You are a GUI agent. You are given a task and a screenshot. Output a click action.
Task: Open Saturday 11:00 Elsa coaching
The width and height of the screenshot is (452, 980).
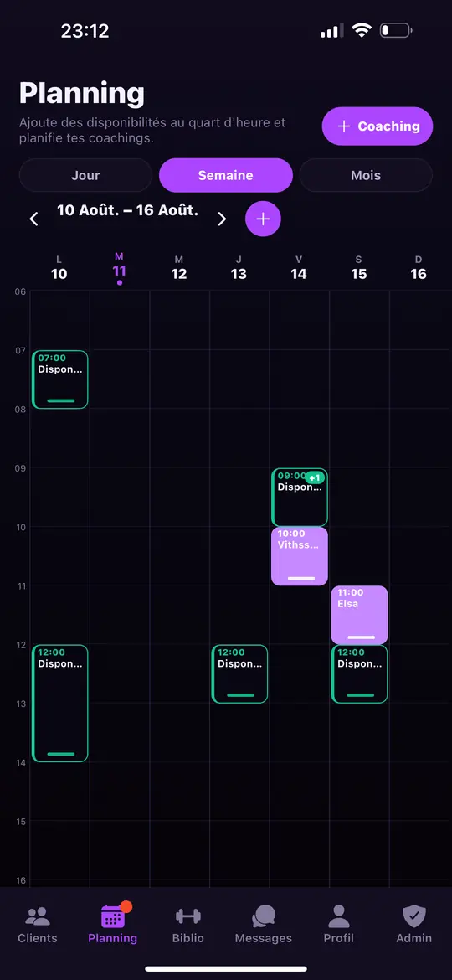pos(360,615)
